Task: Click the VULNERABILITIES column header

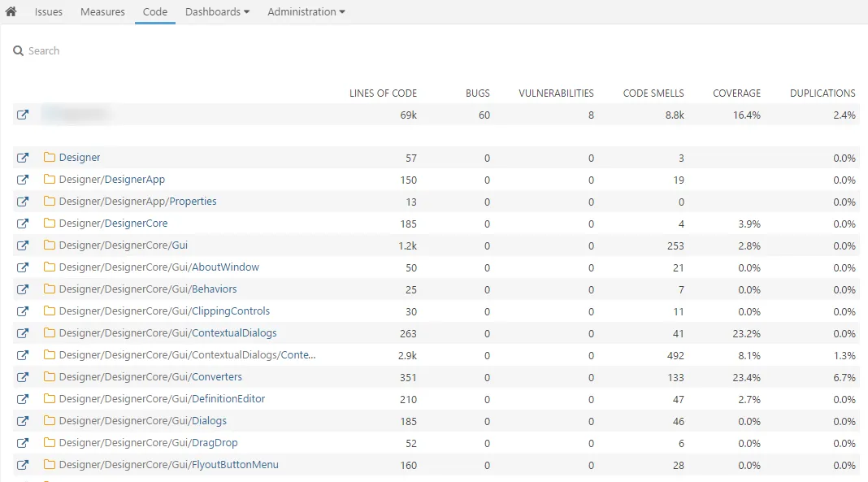Action: pyautogui.click(x=557, y=93)
